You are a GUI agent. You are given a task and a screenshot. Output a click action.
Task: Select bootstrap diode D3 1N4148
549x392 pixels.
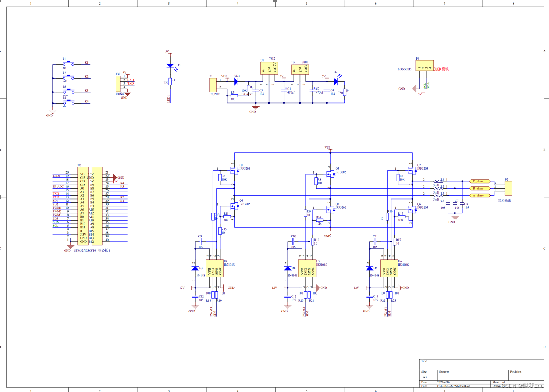(195, 268)
